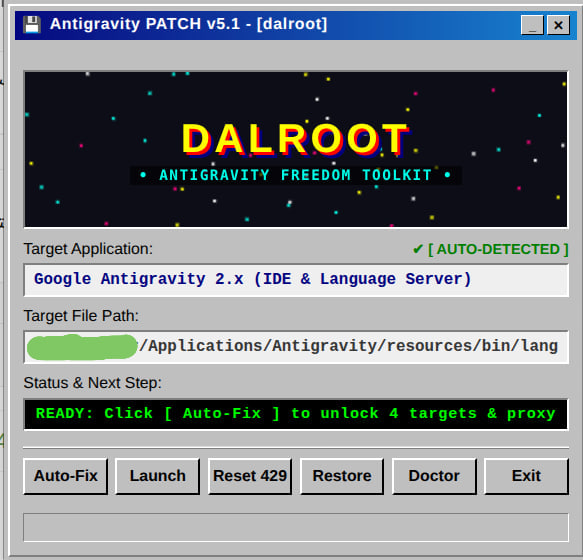Image resolution: width=583 pixels, height=560 pixels.
Task: Click the floppy disk icon in title bar
Action: (x=32, y=25)
